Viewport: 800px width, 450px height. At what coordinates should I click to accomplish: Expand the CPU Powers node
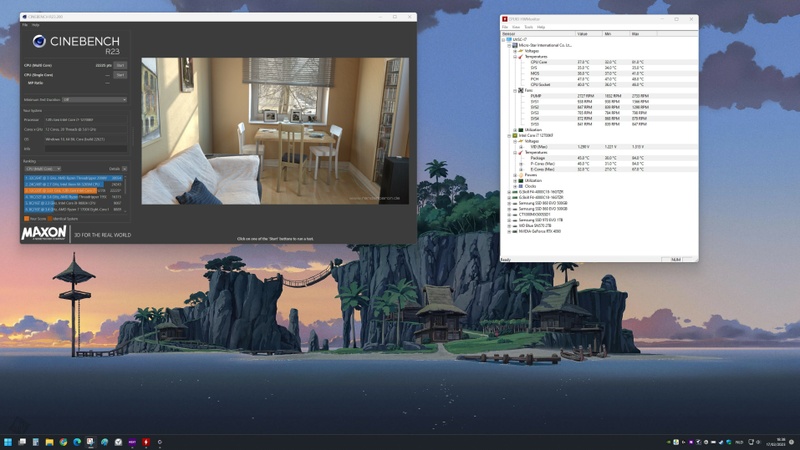pos(514,175)
